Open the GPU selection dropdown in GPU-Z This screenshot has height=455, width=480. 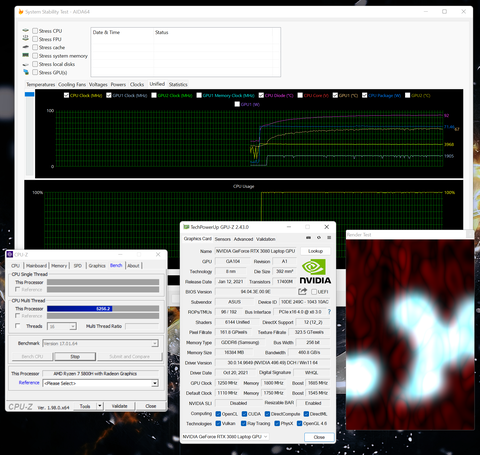click(x=225, y=437)
